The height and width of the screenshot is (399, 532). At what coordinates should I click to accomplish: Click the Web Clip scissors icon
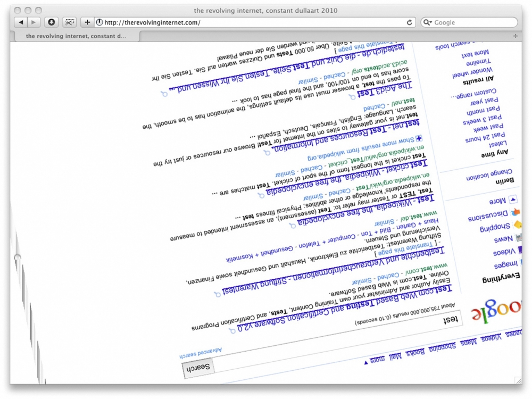[x=70, y=22]
